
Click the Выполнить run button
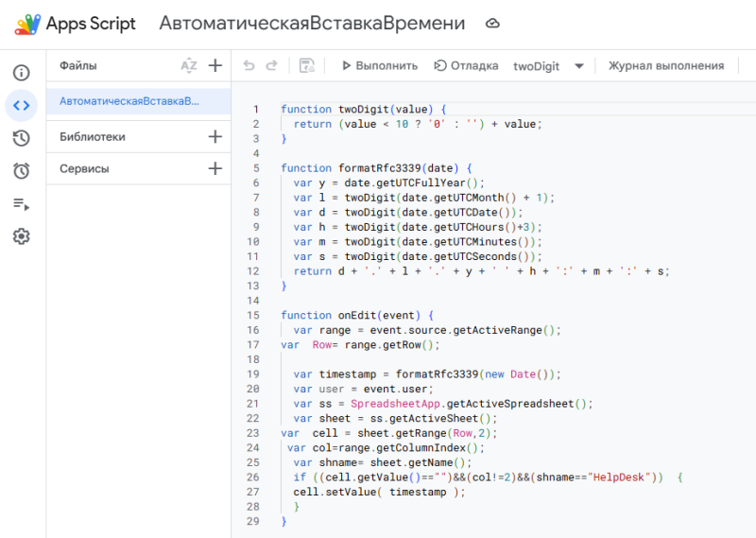point(380,65)
